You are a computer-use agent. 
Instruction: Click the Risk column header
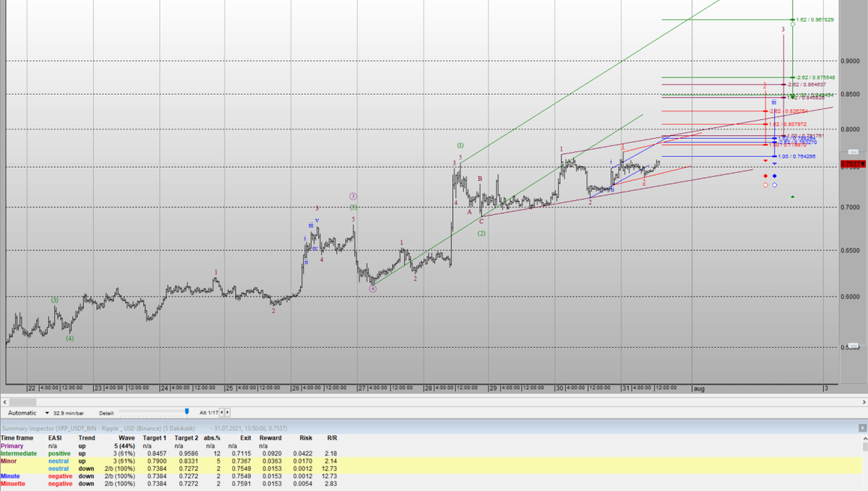coord(306,438)
